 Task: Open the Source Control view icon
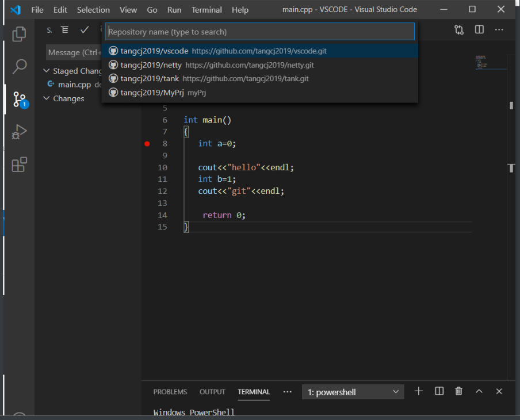point(21,100)
